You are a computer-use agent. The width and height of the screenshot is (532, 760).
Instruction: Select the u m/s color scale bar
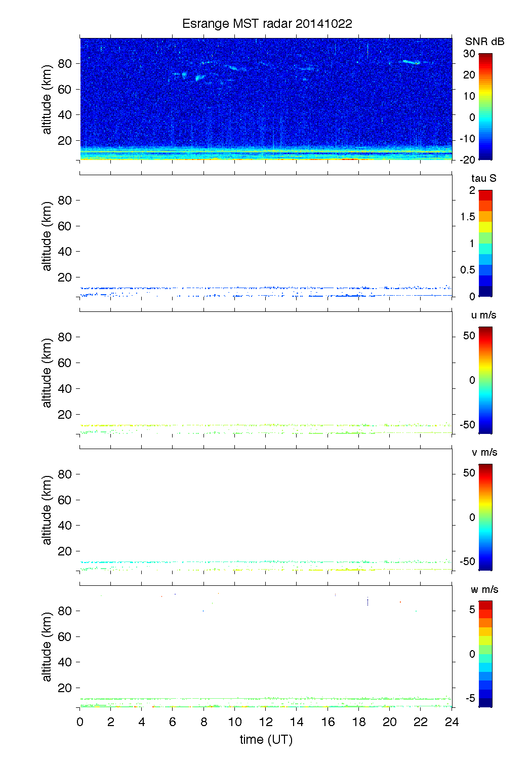pos(485,380)
